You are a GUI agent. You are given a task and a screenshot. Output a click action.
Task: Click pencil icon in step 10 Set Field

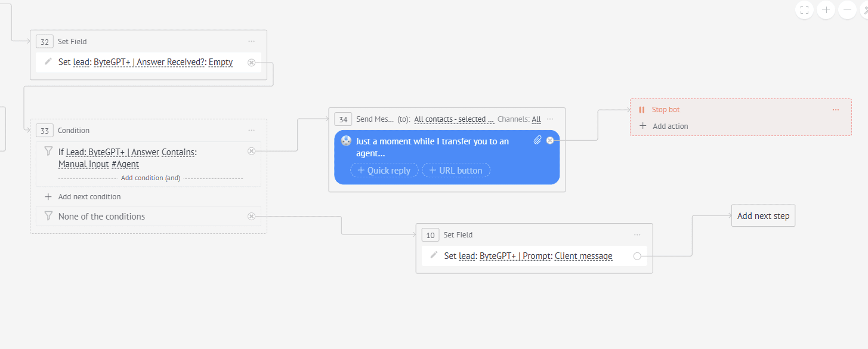coord(434,255)
